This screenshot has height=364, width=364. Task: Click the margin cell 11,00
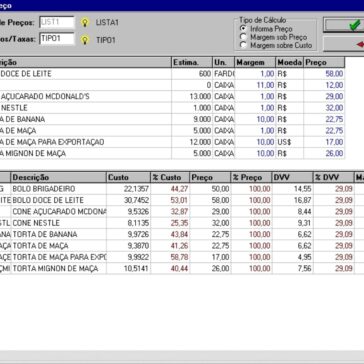click(255, 85)
